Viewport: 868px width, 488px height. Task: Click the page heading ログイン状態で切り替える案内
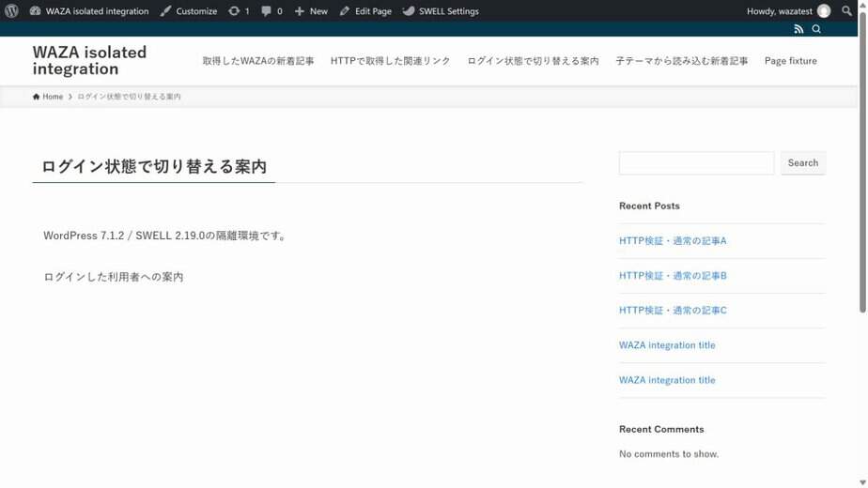(154, 166)
